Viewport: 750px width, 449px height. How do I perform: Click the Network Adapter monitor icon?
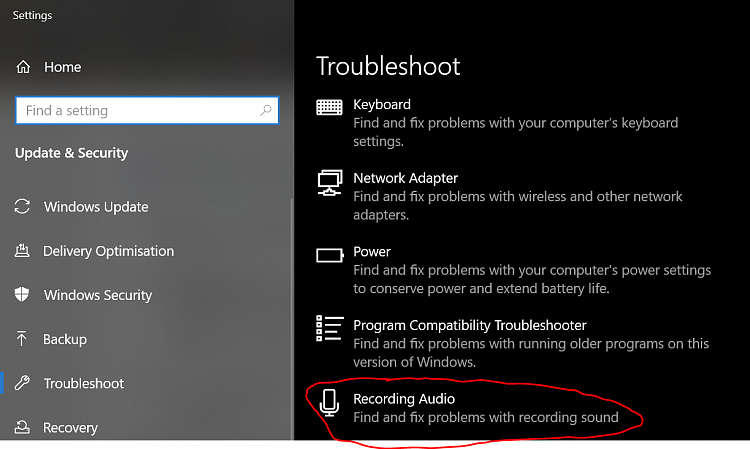point(329,182)
